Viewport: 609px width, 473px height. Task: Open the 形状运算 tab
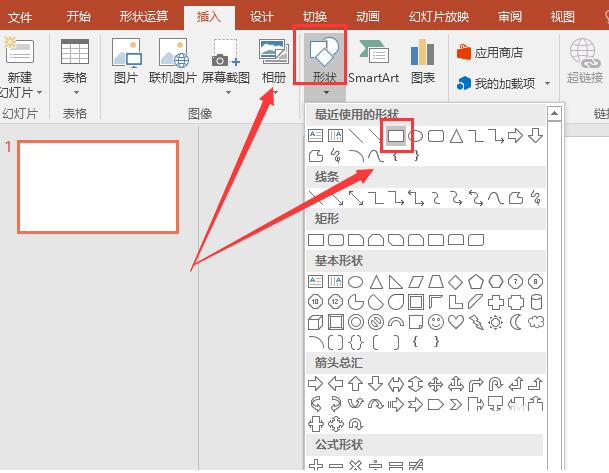pos(144,17)
